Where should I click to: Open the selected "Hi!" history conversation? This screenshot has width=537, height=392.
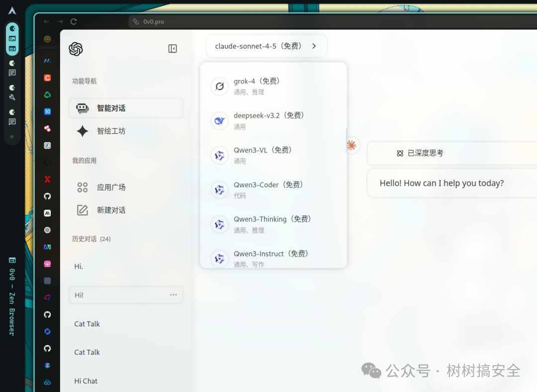(x=126, y=295)
